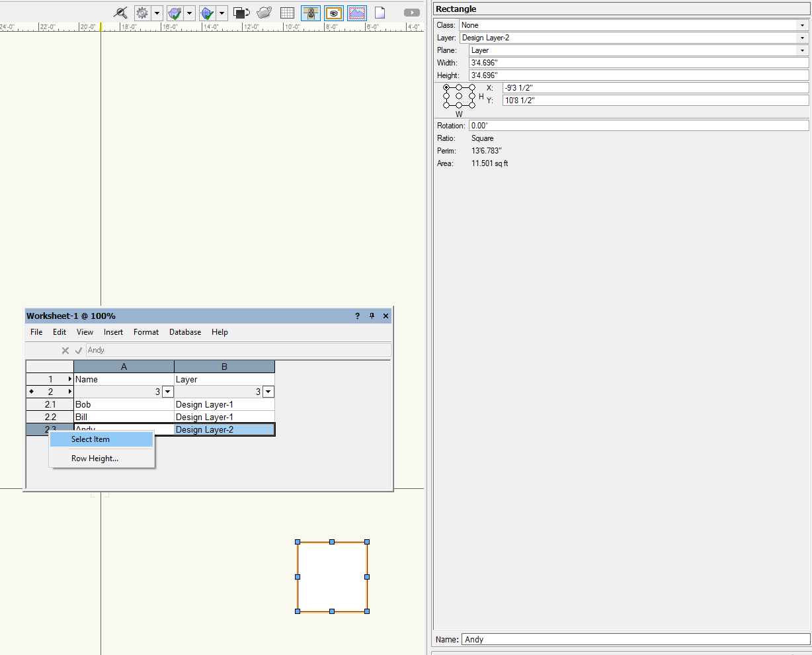The height and width of the screenshot is (655, 812).
Task: Open the Class dropdown in the Rectangle panel
Action: coord(633,25)
